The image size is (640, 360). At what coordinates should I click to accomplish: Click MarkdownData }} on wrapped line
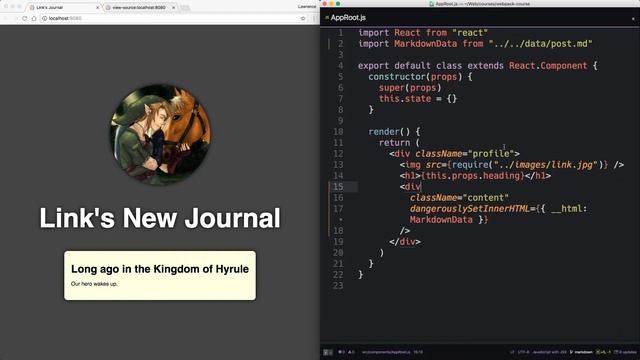(x=449, y=220)
